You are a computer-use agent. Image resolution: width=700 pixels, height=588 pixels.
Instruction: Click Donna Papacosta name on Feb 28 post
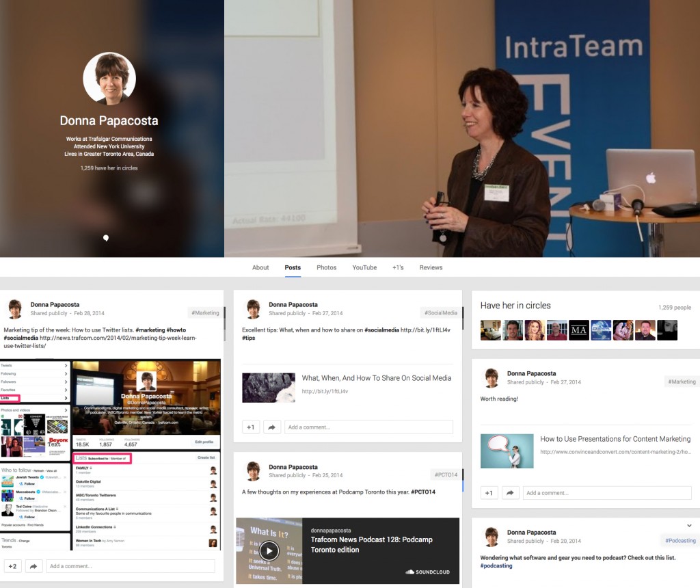point(55,304)
